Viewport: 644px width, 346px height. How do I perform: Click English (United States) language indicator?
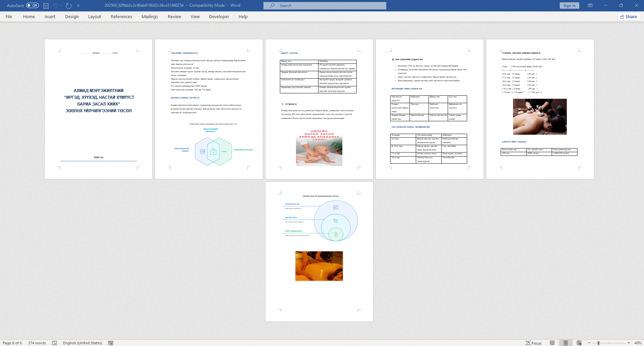[x=83, y=343]
